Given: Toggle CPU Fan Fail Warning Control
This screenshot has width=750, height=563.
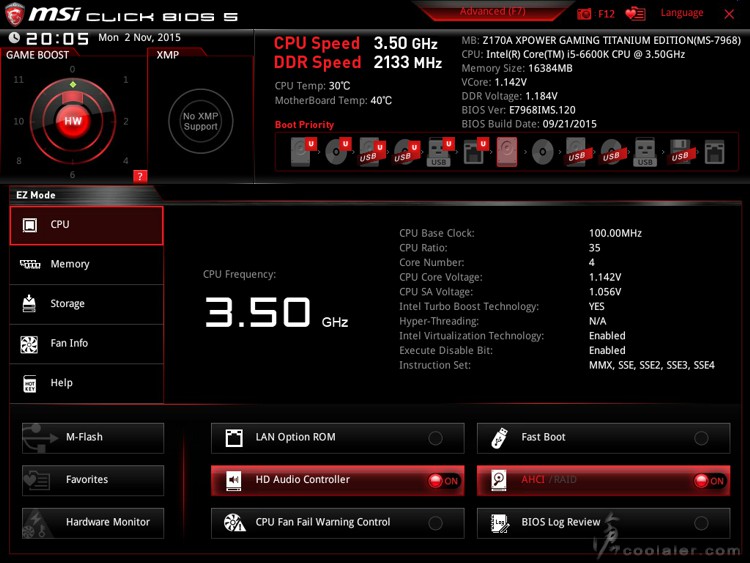Looking at the screenshot, I should 435,523.
